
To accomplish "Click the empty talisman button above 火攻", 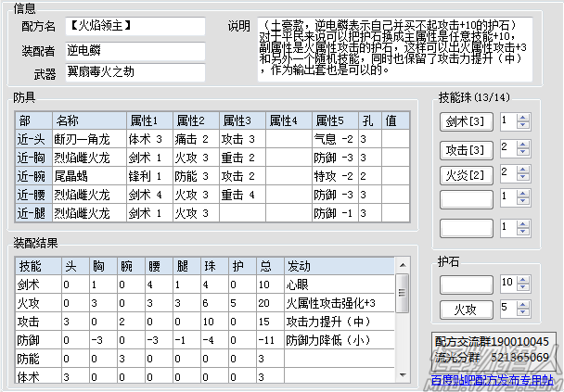I will point(465,283).
